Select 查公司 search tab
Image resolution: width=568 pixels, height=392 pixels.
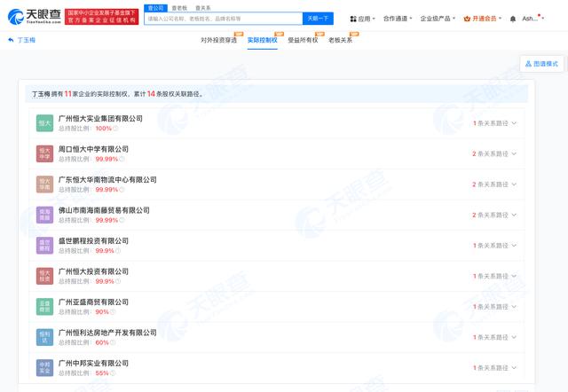(x=156, y=8)
